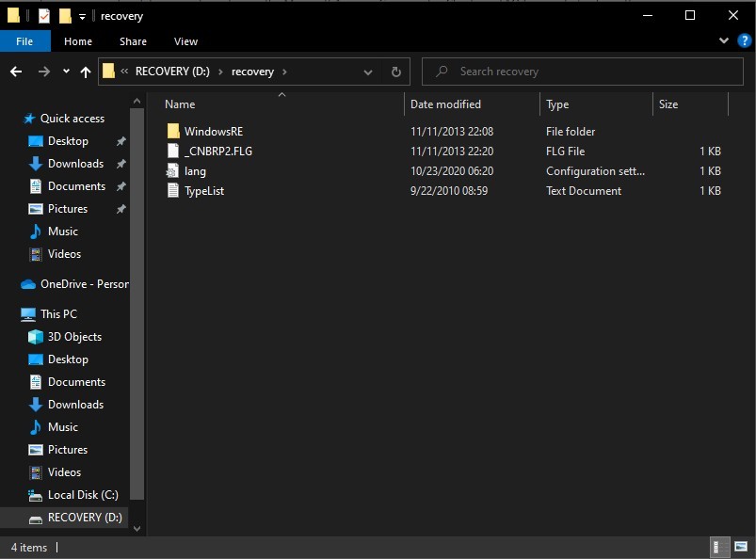Image resolution: width=756 pixels, height=559 pixels.
Task: Open pinned Desktop under Quick access
Action: pyautogui.click(x=68, y=141)
